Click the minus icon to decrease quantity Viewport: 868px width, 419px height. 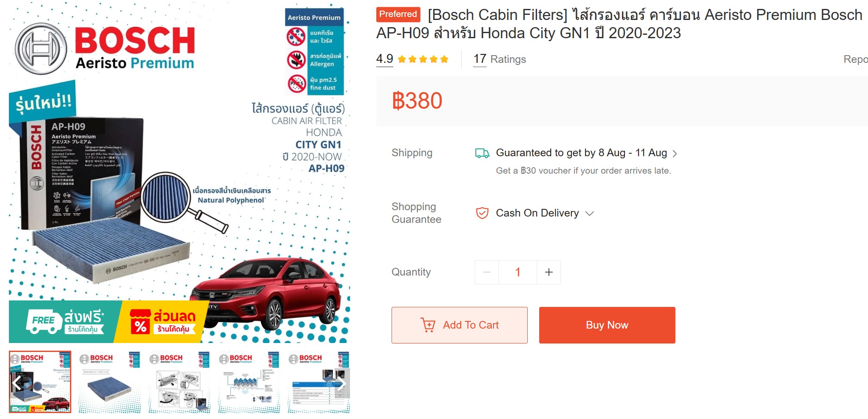(487, 272)
